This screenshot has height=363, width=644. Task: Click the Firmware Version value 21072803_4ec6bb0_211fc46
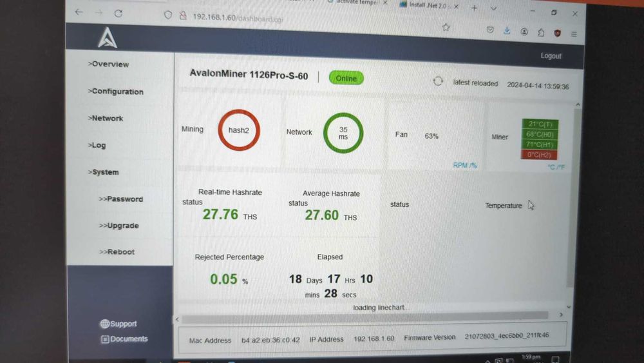(507, 336)
